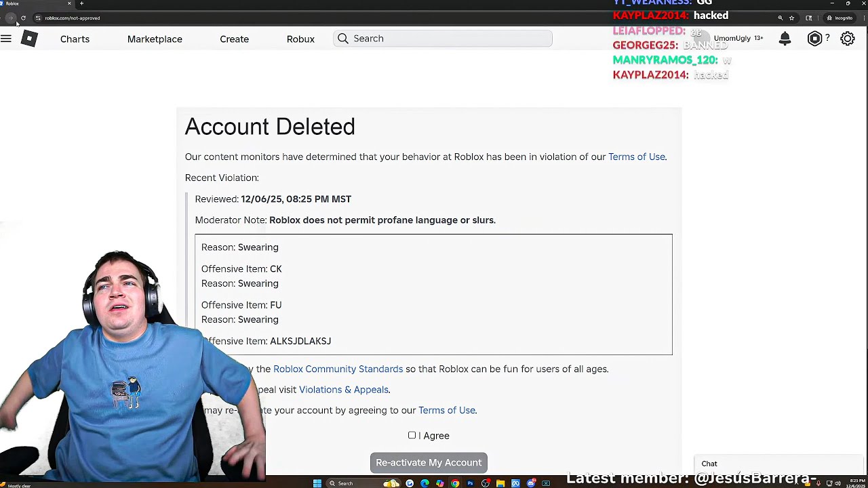Click the browser forward arrow
This screenshot has height=488, width=868.
point(12,18)
